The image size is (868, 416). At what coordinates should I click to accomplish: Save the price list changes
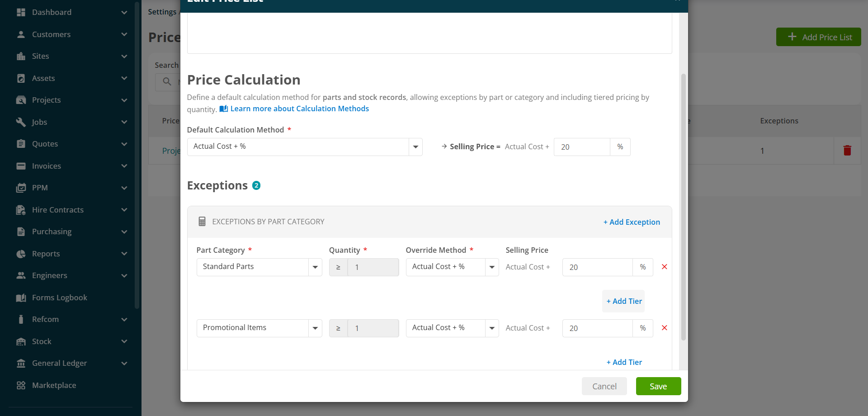point(658,386)
